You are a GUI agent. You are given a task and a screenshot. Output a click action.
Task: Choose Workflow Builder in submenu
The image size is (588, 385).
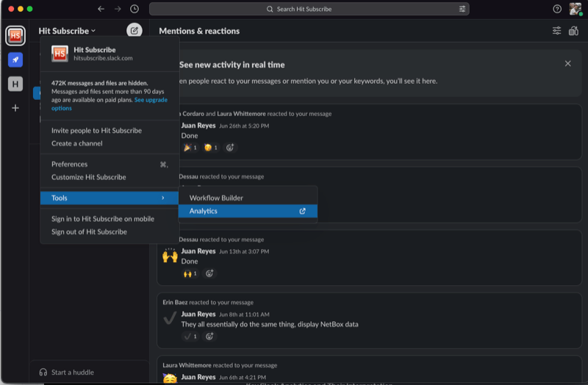[x=248, y=198]
